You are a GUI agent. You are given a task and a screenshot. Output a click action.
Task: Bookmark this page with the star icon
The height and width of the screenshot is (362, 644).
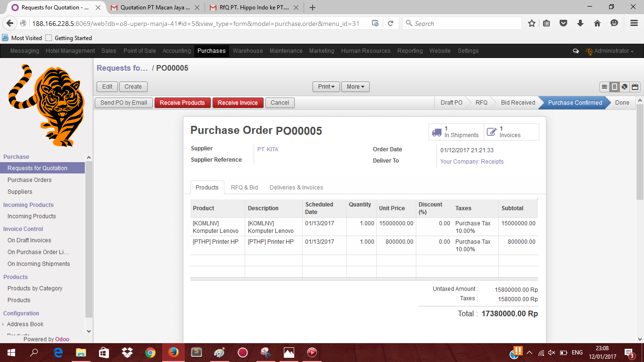tap(532, 23)
